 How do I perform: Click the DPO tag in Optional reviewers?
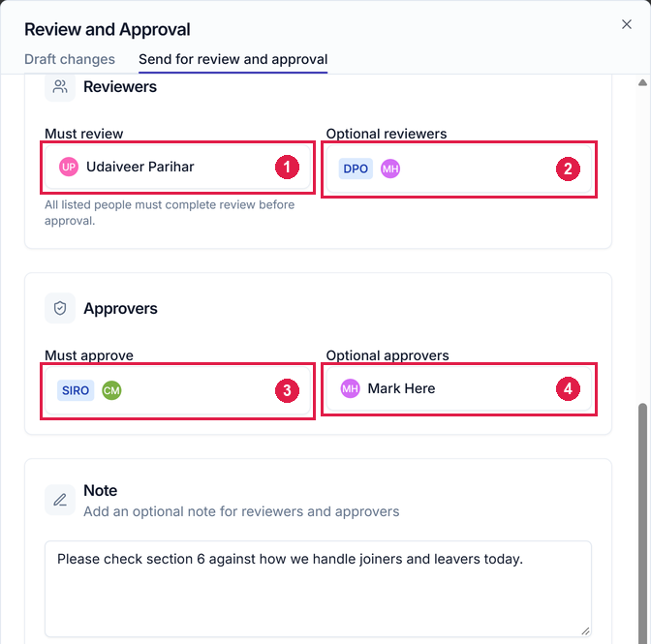pos(356,169)
